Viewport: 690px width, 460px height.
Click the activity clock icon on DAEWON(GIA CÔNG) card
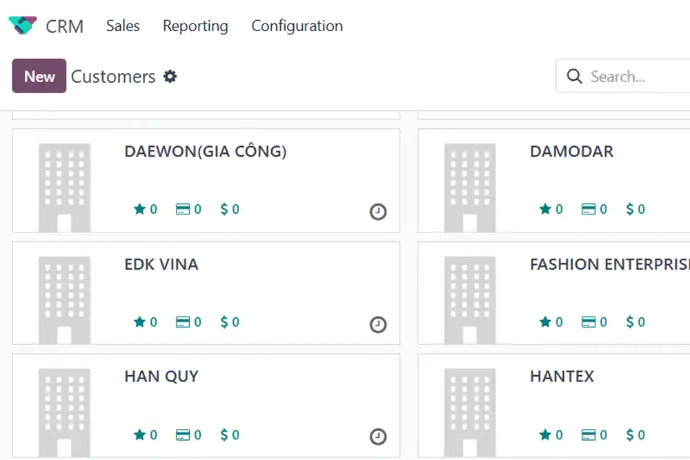tap(378, 212)
